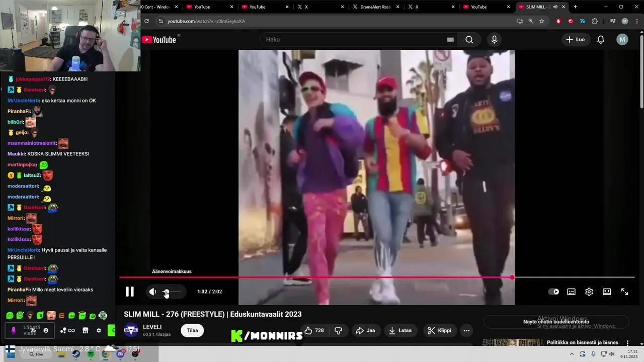Seek using the red video progress bar
This screenshot has height=362, width=644.
click(x=377, y=278)
